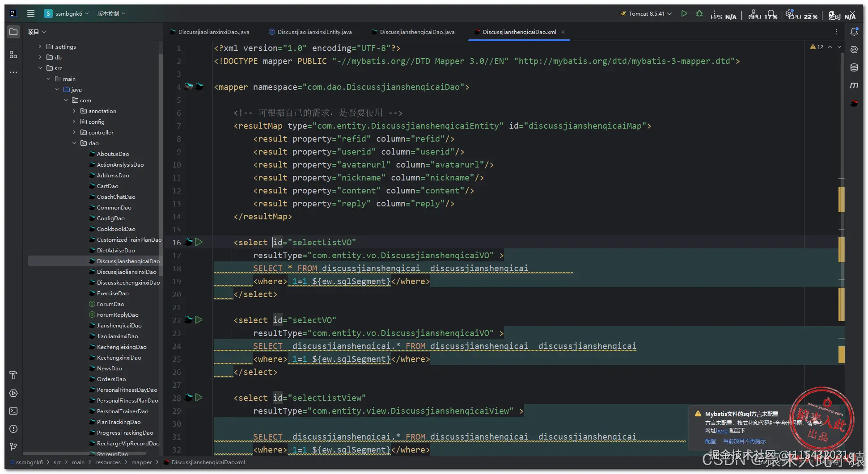Switch to DiscussjianshenqicaiDao.java tab
868x474 pixels.
tap(413, 32)
